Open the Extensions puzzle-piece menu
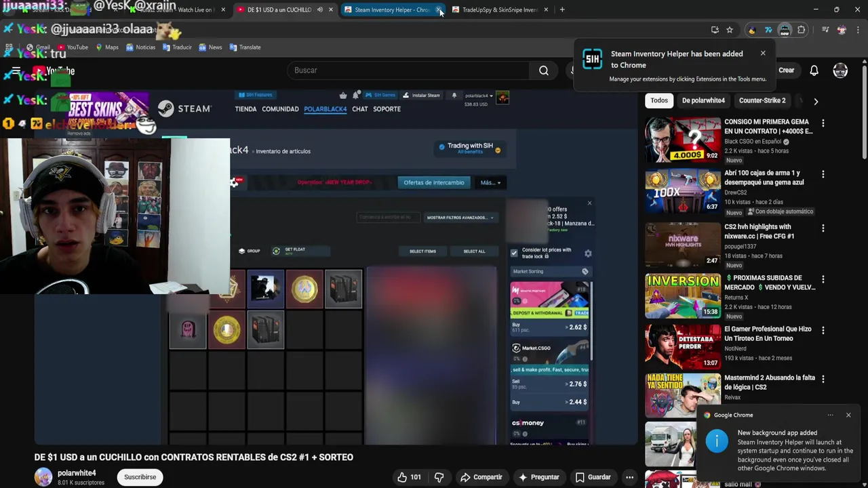 (x=802, y=30)
